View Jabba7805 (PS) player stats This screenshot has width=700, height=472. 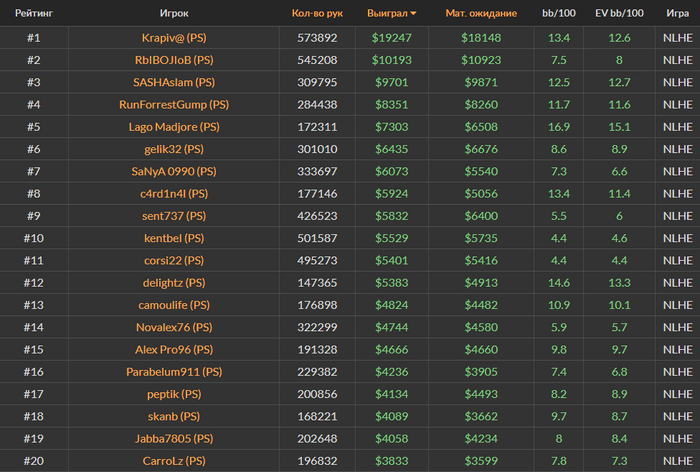tap(174, 439)
